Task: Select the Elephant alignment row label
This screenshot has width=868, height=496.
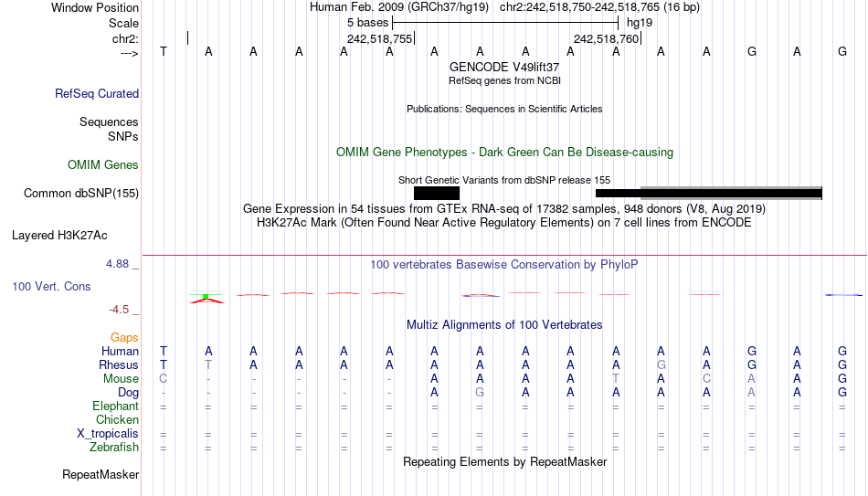Action: click(x=115, y=406)
